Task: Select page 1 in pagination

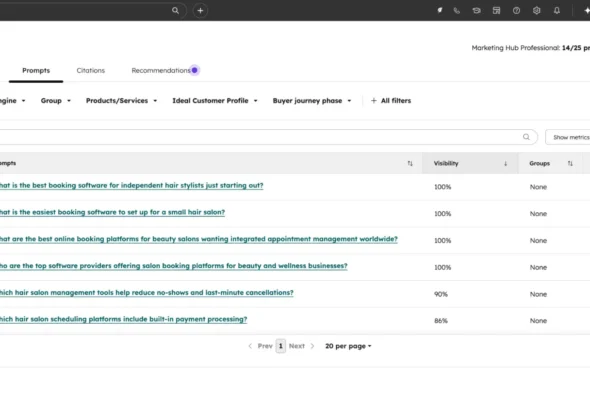Action: tap(280, 346)
